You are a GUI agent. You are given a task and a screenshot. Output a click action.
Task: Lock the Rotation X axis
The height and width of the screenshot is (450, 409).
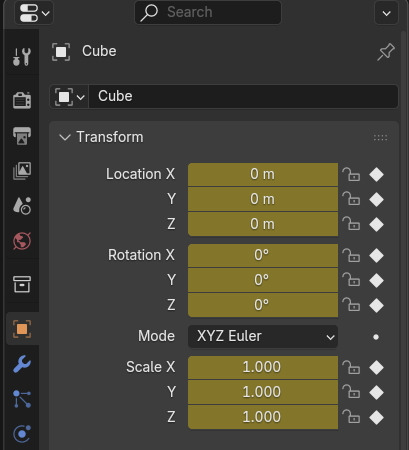pos(351,255)
